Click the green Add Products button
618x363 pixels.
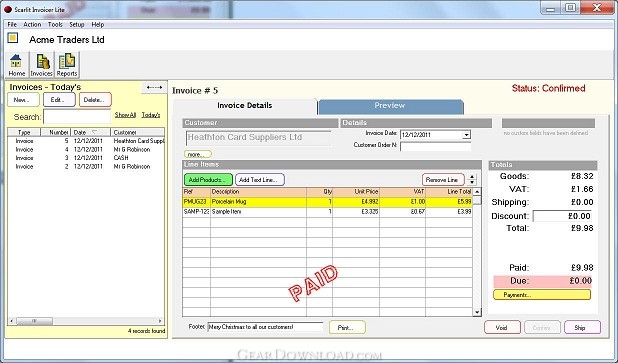pos(208,180)
